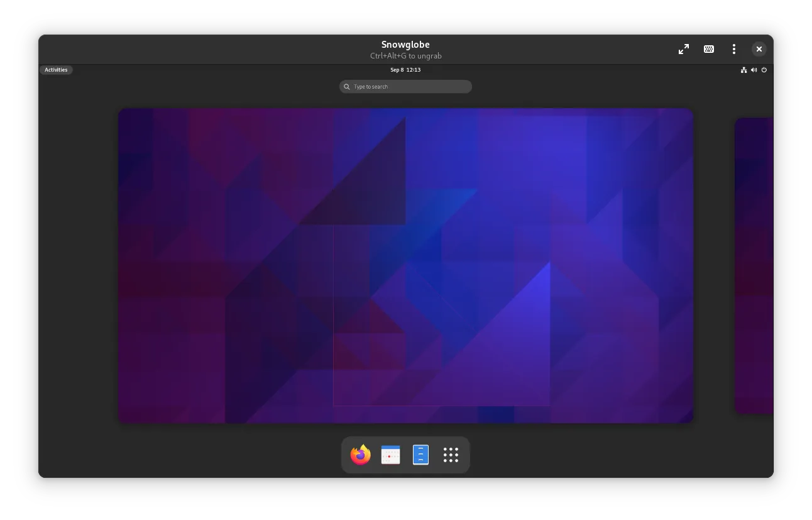Open the power icon system menu
Image resolution: width=812 pixels, height=520 pixels.
click(x=764, y=70)
